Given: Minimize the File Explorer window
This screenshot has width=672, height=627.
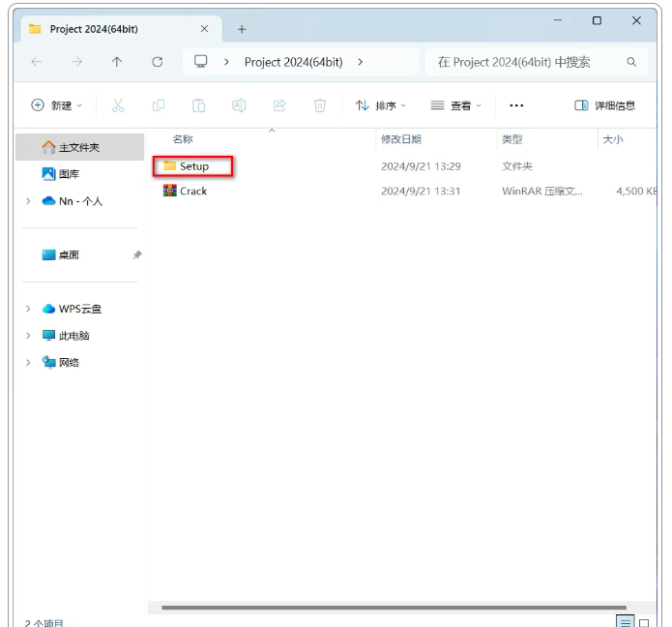Looking at the screenshot, I should click(x=558, y=20).
